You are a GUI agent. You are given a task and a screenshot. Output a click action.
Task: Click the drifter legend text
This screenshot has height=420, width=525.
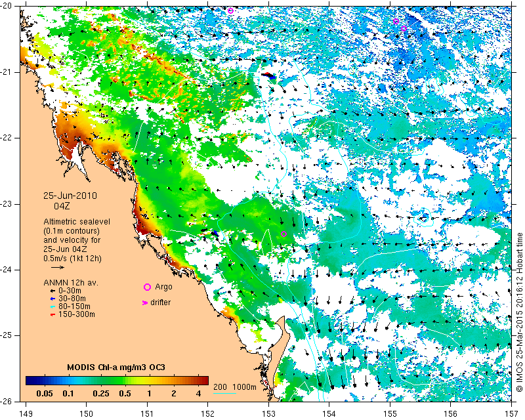pos(160,303)
